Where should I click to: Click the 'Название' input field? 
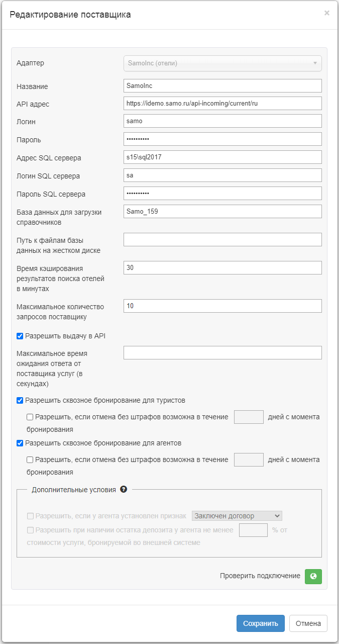point(222,86)
